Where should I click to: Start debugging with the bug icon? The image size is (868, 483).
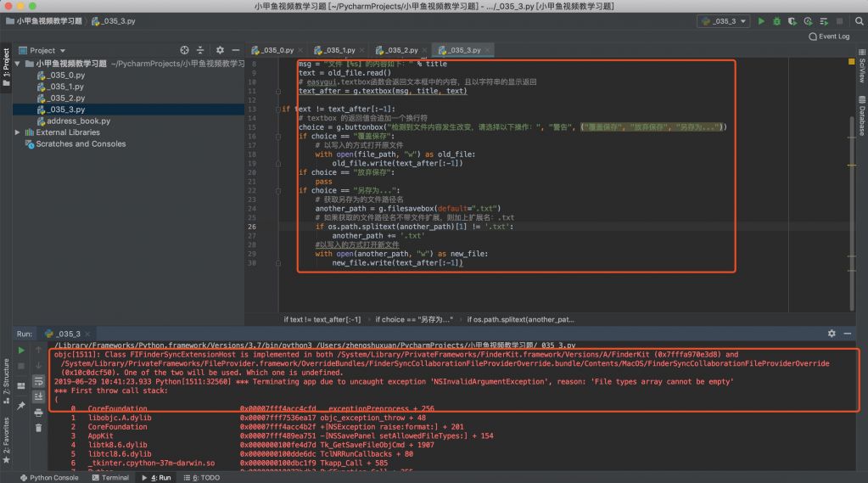pos(776,21)
